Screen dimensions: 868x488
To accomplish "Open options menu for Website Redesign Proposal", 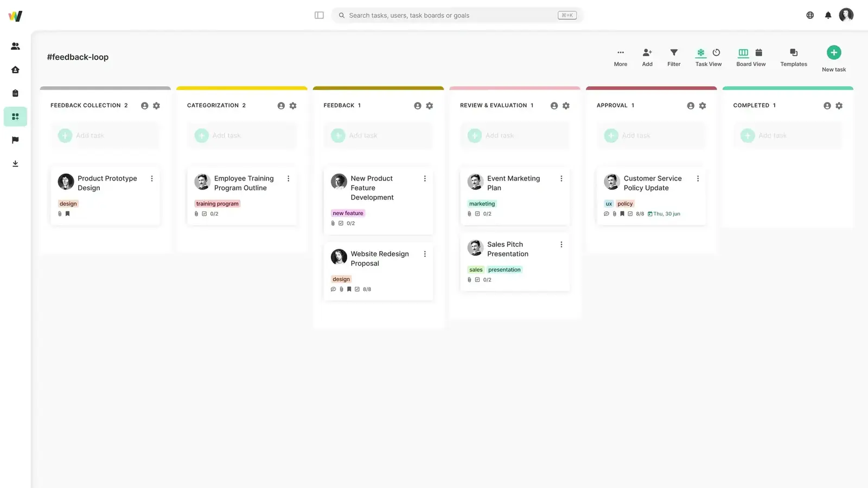I will click(x=425, y=254).
